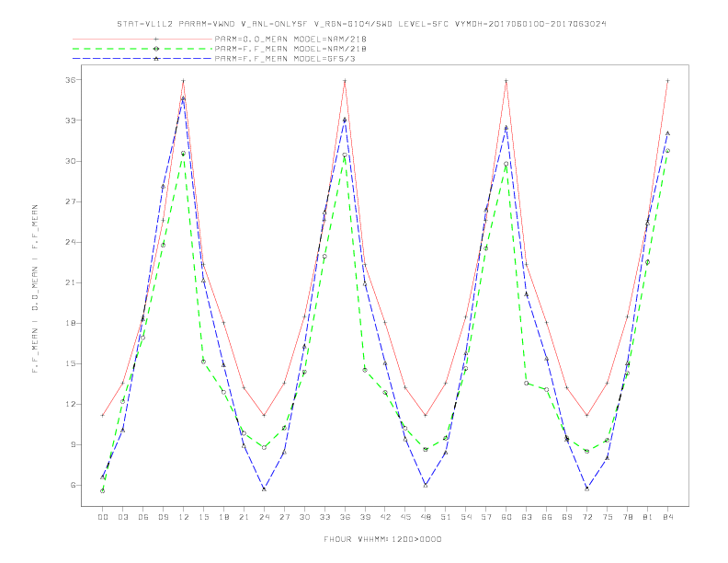
Task: Click y-axis tick label 24
Action: (70, 242)
